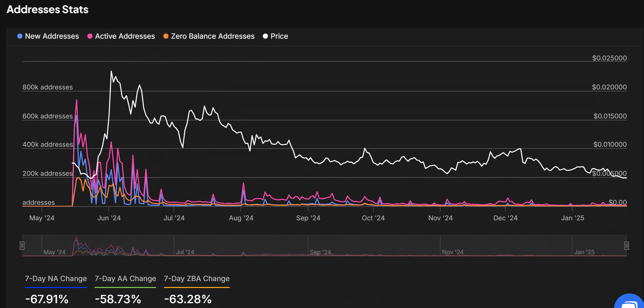644x308 pixels.
Task: Click the right range navigator handle
Action: point(626,246)
